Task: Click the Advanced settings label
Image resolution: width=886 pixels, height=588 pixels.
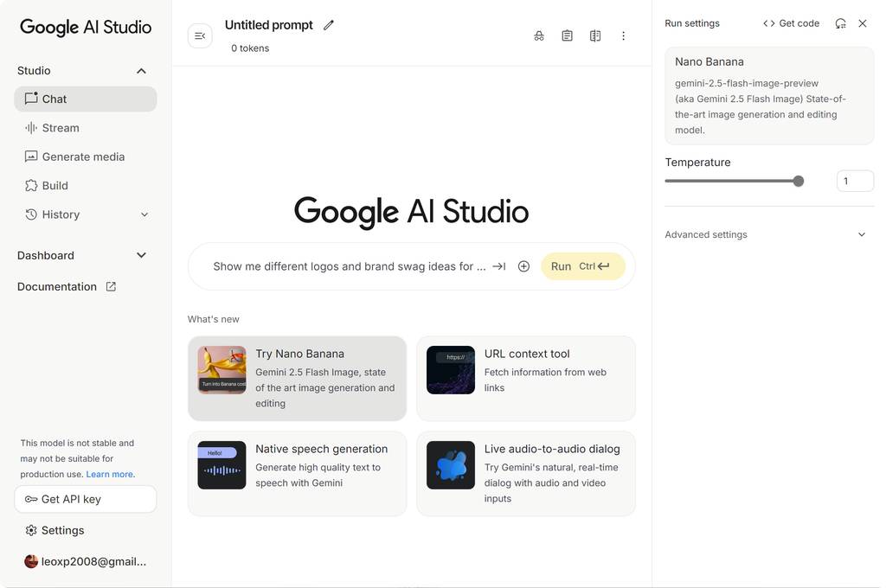Action: [x=706, y=234]
